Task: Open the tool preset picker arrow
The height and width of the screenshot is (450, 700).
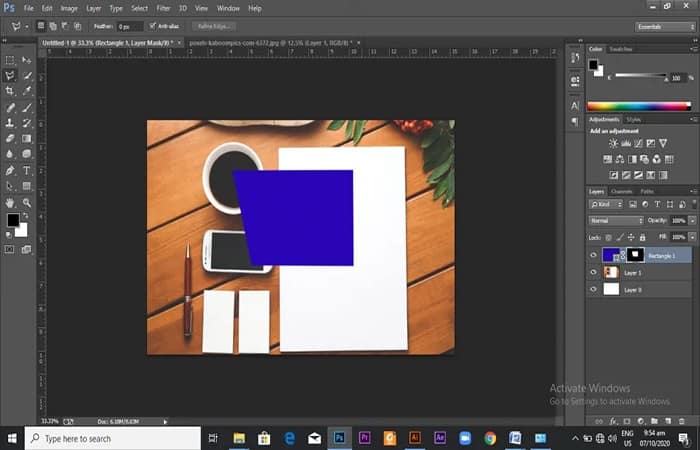Action: pyautogui.click(x=27, y=27)
